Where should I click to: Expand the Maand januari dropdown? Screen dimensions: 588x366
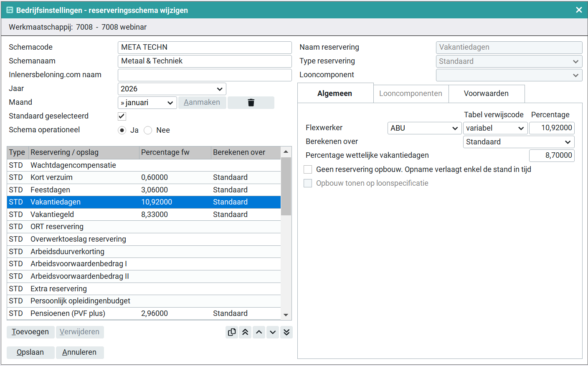click(147, 103)
